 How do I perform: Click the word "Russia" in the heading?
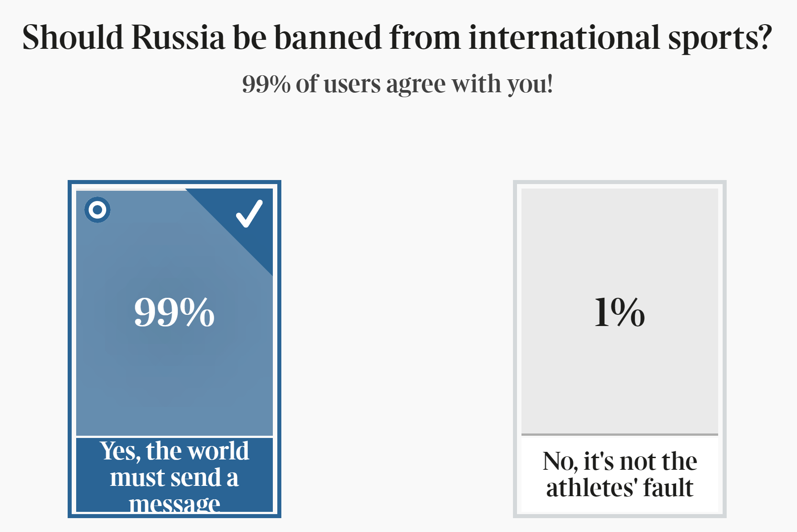coord(178,37)
